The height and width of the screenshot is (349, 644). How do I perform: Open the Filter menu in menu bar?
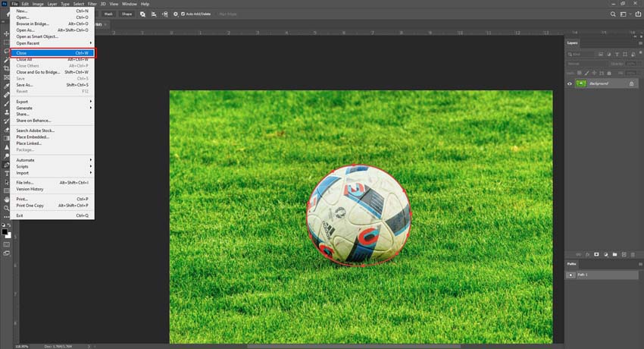pos(92,4)
